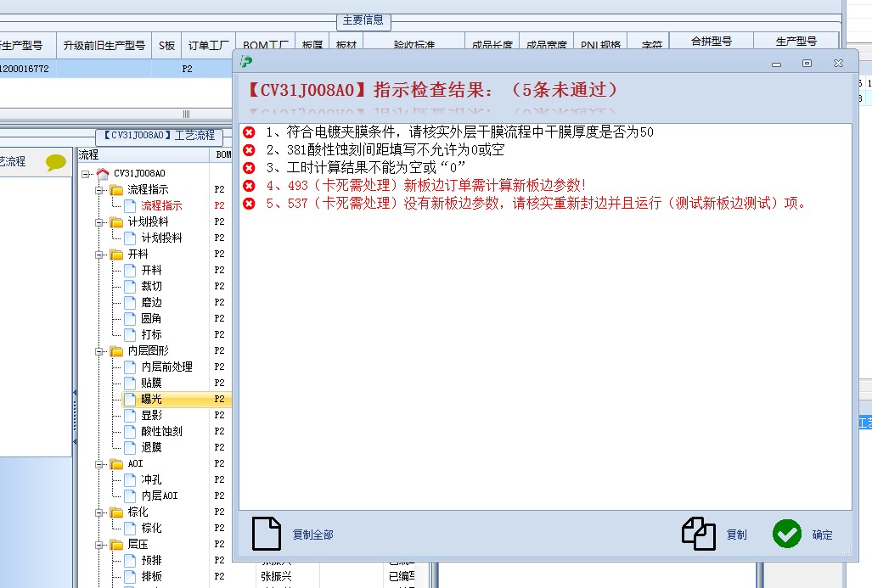Click the page icon beside 裁切
The height and width of the screenshot is (588, 872).
coord(130,286)
